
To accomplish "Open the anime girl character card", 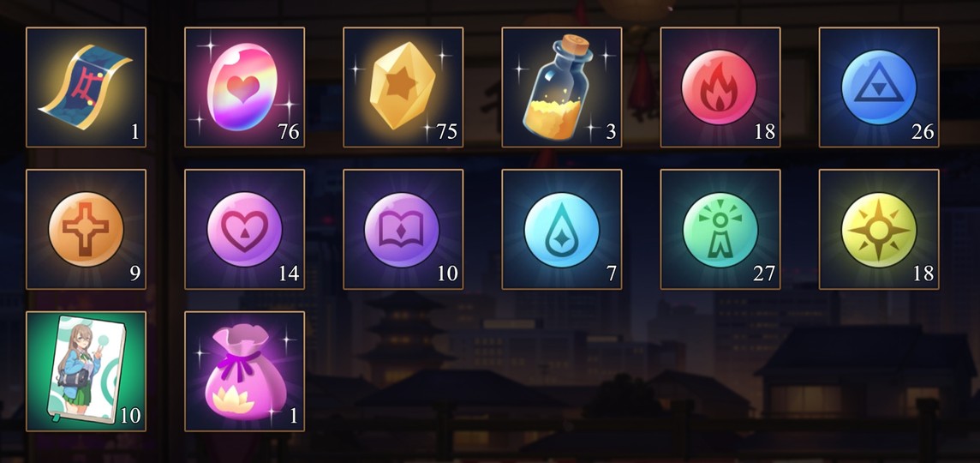I will point(86,371).
